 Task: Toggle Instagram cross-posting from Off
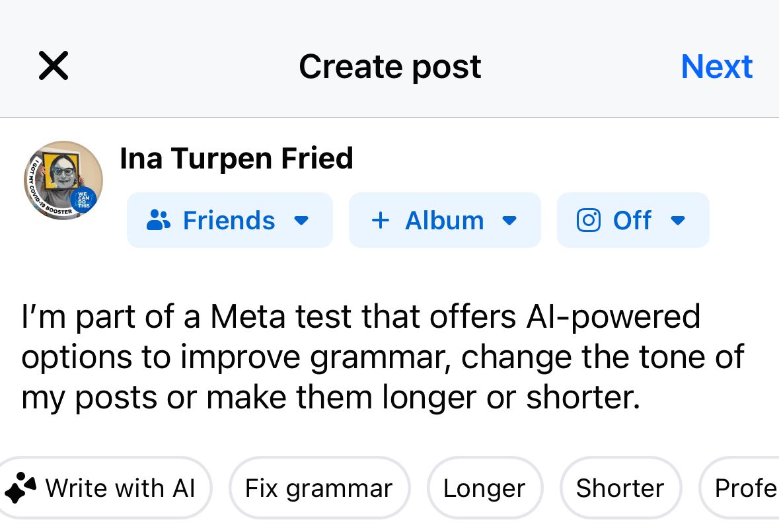click(x=632, y=220)
